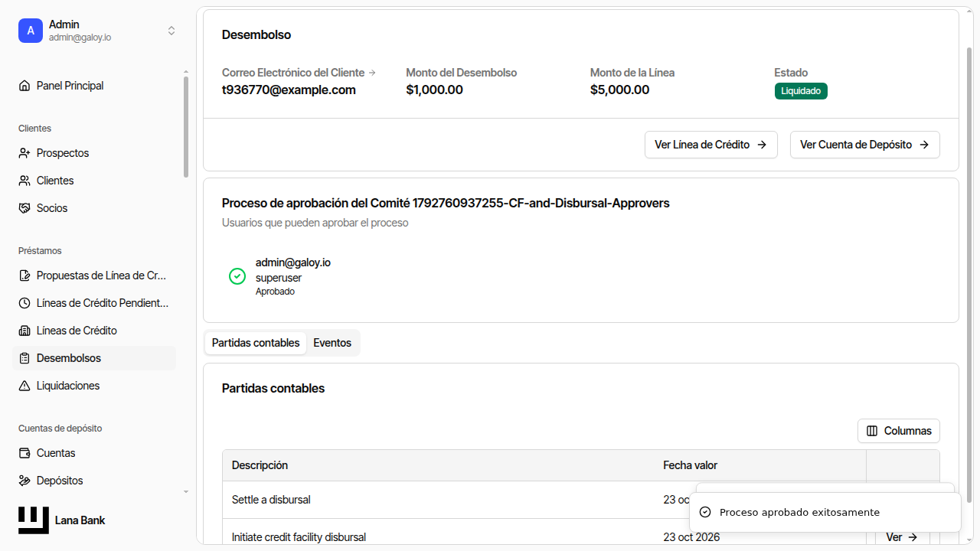Click the Clientes people icon
The width and height of the screenshot is (980, 551).
pos(24,181)
